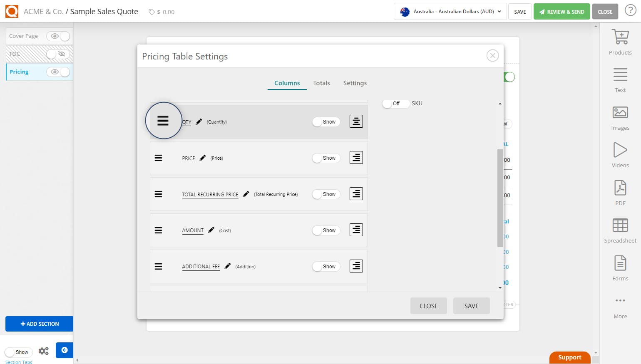Click the REVIEW & SEND button
This screenshot has width=641, height=364.
(561, 11)
